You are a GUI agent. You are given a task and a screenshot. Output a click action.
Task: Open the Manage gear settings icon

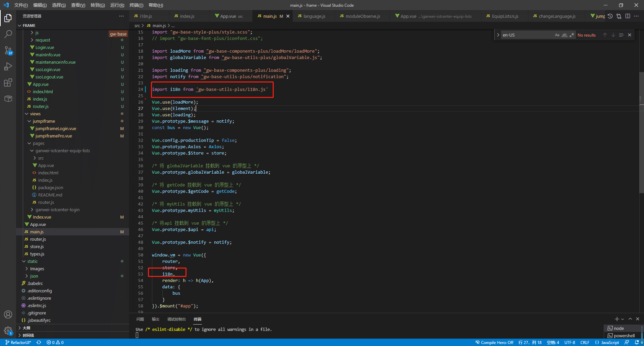8,331
